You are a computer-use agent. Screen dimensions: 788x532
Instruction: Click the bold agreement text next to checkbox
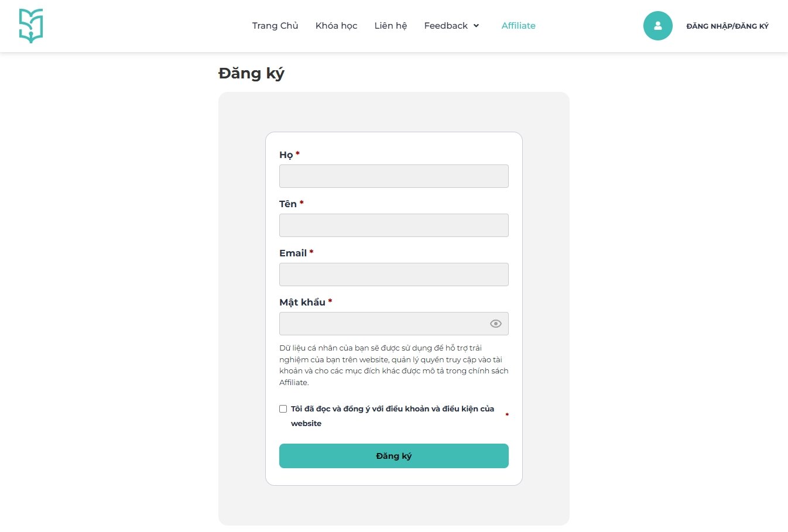(392, 416)
